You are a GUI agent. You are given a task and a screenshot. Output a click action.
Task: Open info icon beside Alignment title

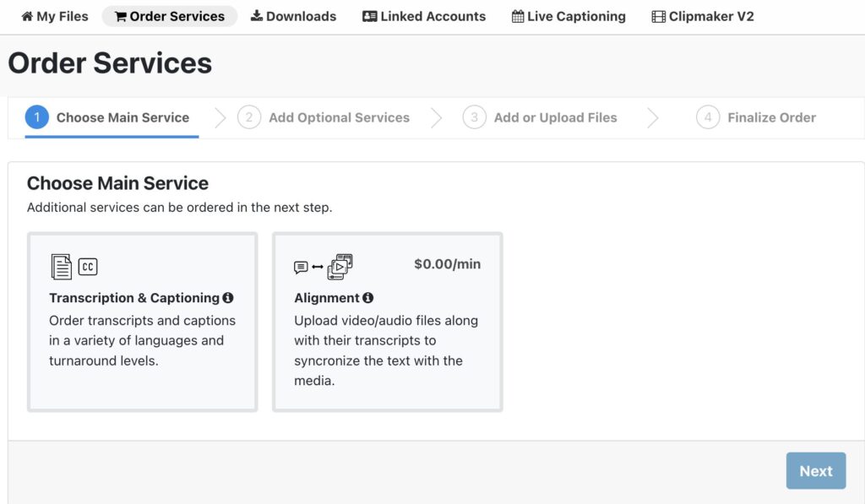tap(367, 298)
